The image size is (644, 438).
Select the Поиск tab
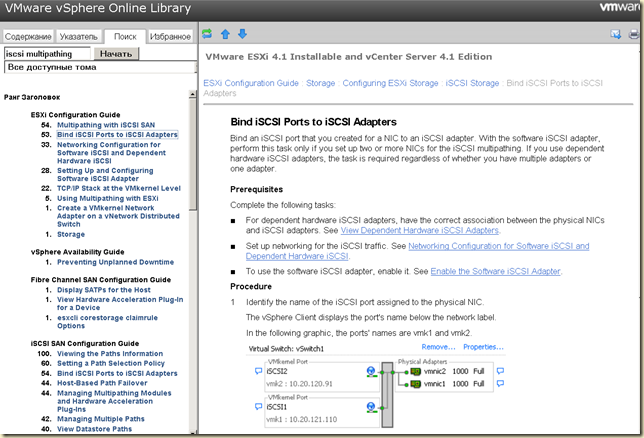pyautogui.click(x=125, y=37)
